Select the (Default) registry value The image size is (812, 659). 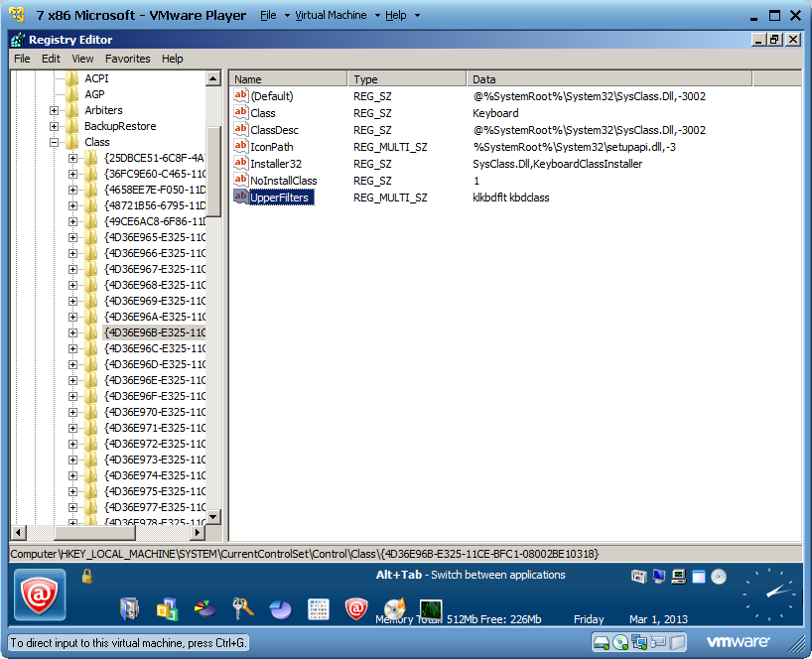tap(271, 96)
